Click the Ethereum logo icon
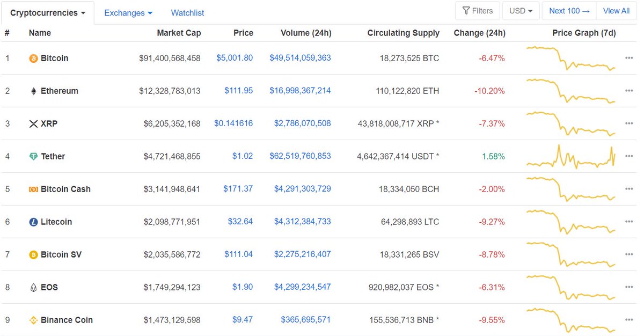This screenshot has width=644, height=336. tap(33, 91)
